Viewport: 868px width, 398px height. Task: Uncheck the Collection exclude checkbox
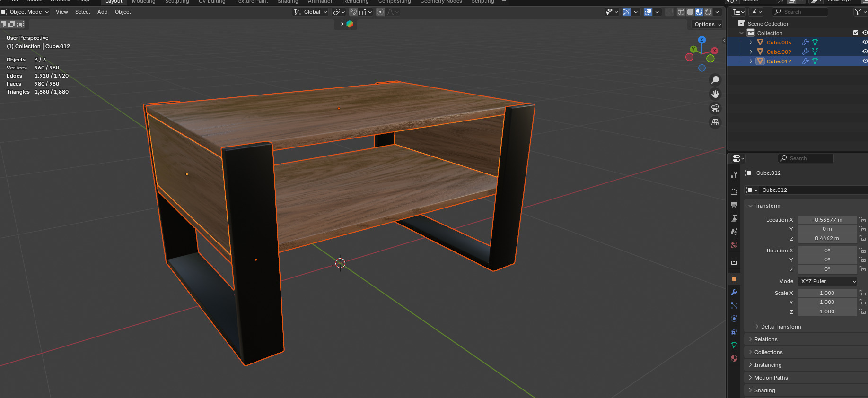point(855,33)
